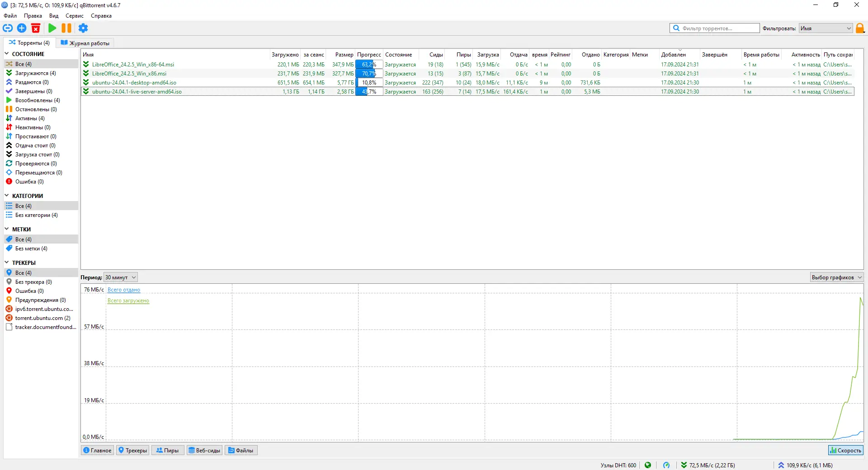868x470 pixels.
Task: Click the download speed indicator in status bar
Action: 708,465
